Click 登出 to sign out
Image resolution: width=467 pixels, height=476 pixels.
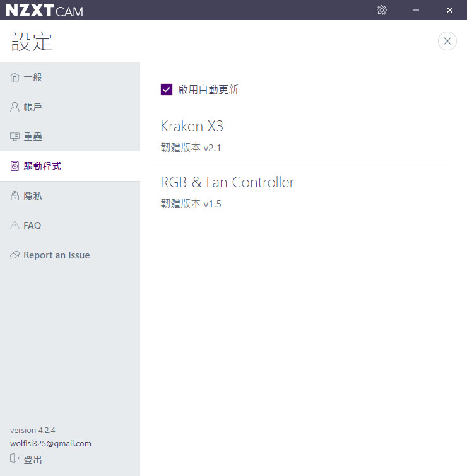pyautogui.click(x=33, y=460)
